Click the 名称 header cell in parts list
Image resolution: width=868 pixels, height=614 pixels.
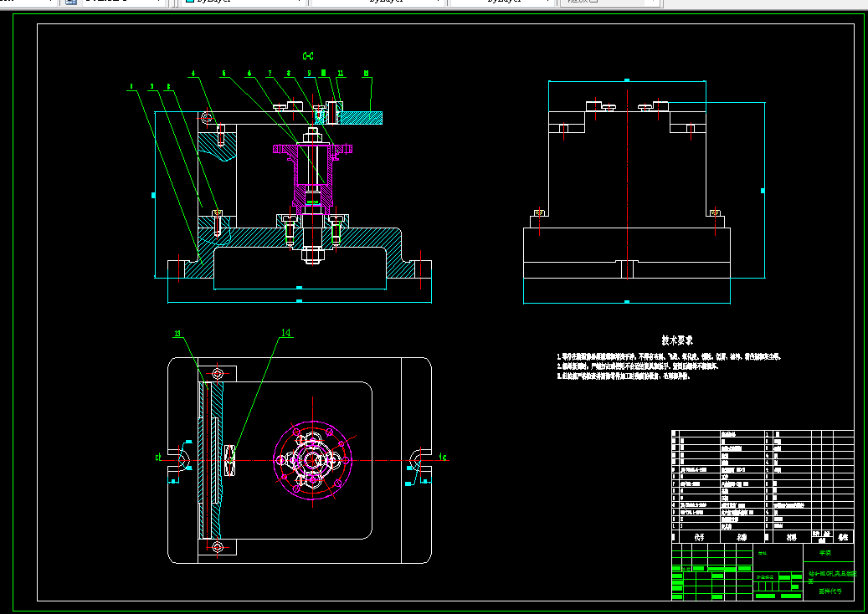click(742, 537)
